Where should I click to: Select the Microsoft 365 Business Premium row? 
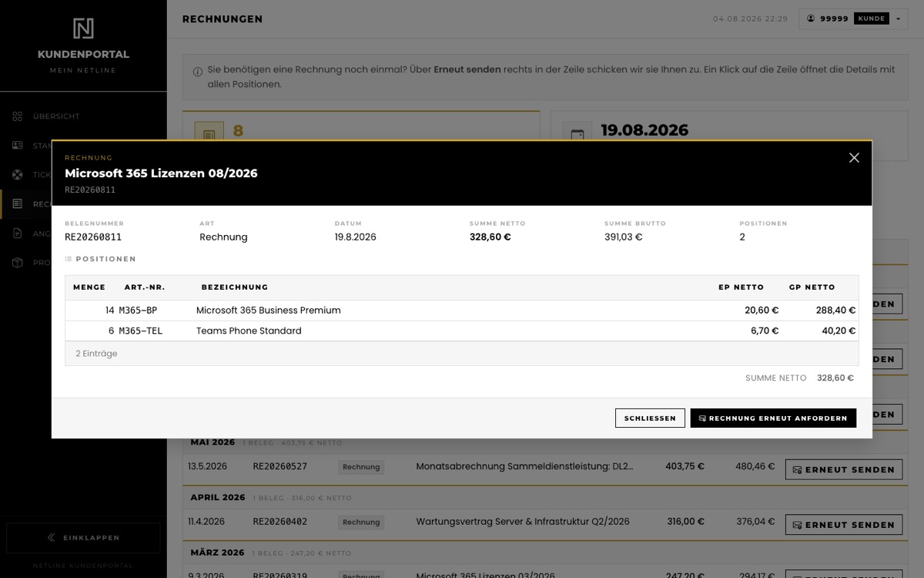pyautogui.click(x=462, y=311)
